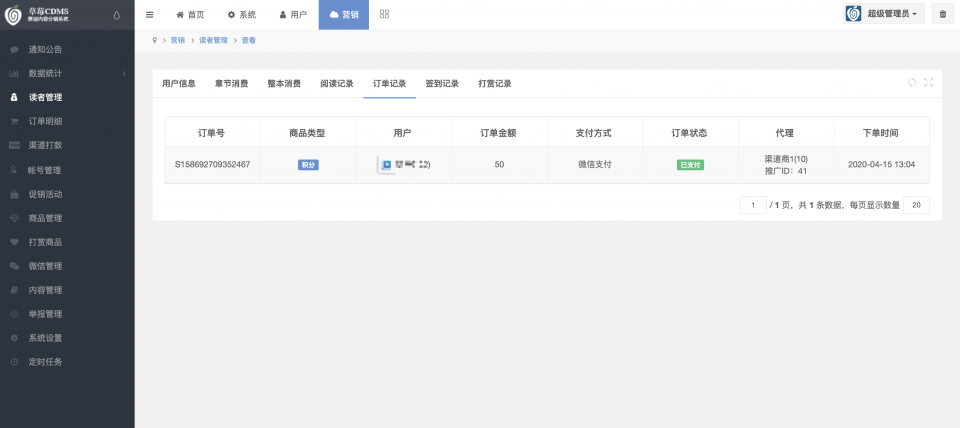This screenshot has width=960, height=428.
Task: Click the trash icon at top right
Action: 942,13
